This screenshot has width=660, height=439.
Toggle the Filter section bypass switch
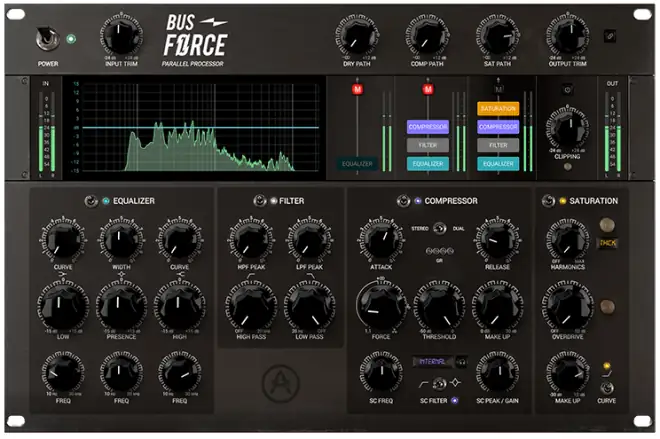[x=260, y=201]
